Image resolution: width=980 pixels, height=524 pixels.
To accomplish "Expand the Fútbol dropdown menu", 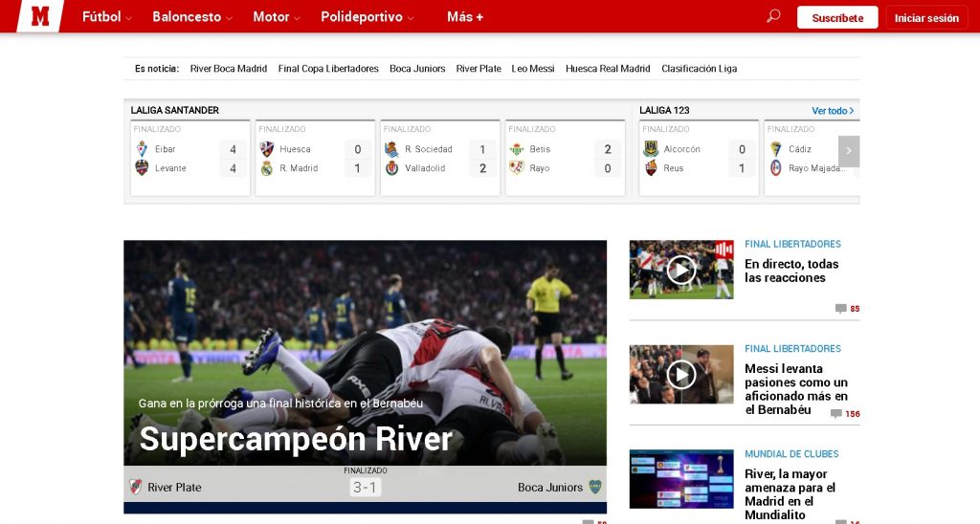I will click(107, 17).
